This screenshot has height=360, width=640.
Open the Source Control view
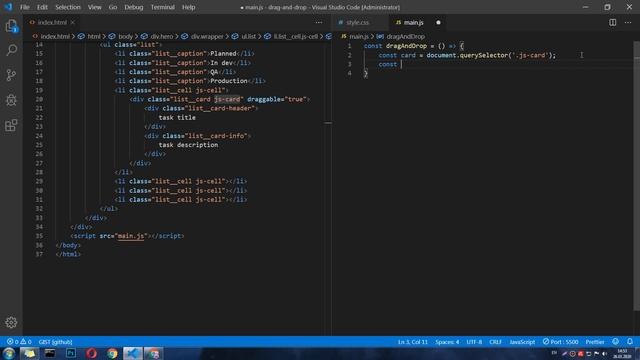11,75
